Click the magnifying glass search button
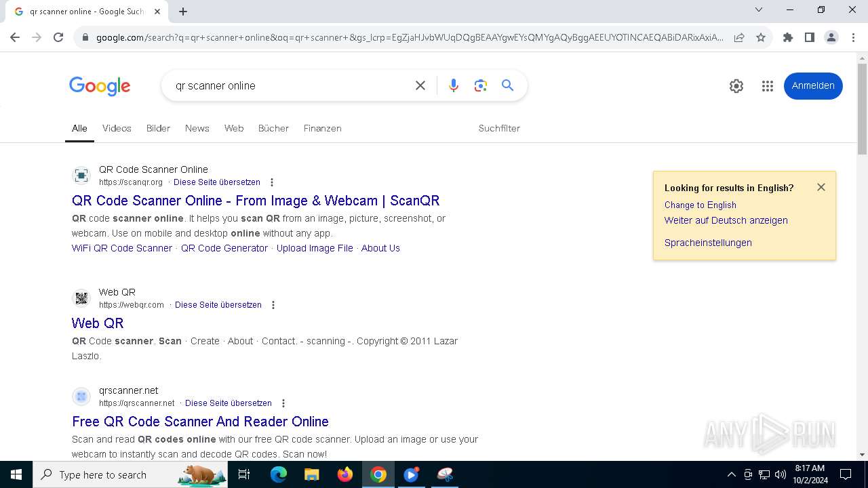The height and width of the screenshot is (488, 868). [x=507, y=85]
